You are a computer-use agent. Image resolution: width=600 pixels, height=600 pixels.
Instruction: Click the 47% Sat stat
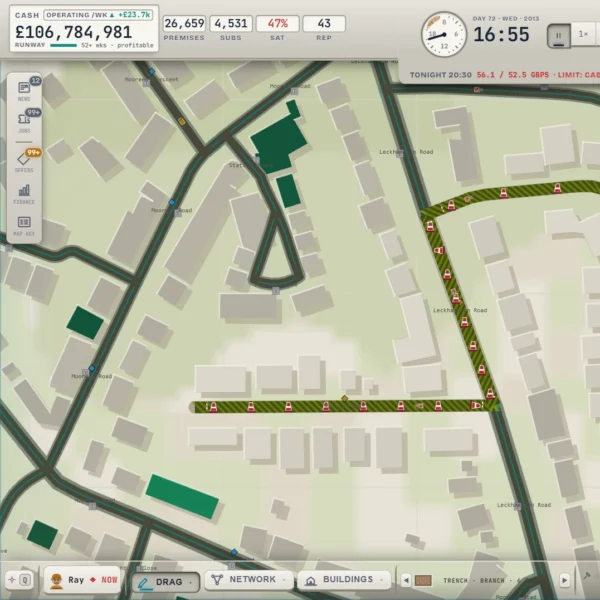click(x=277, y=24)
